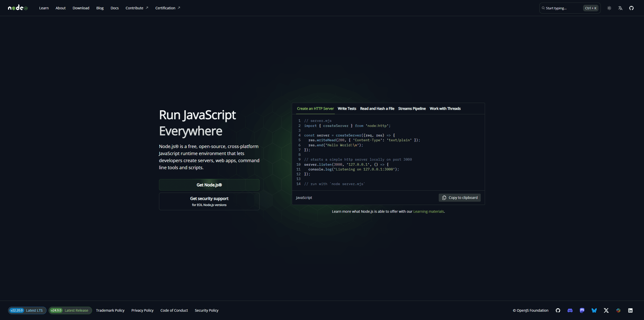
Task: Open the language selector icon
Action: pyautogui.click(x=620, y=8)
